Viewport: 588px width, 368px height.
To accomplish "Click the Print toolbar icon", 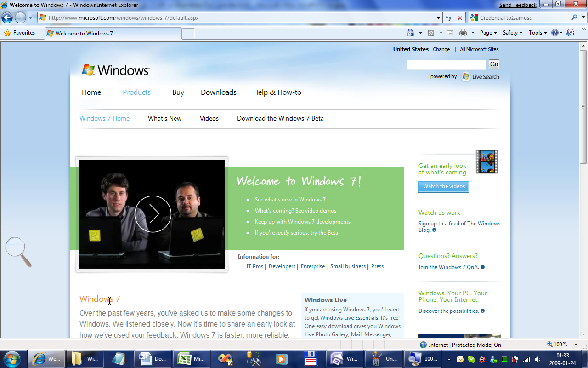I will (463, 33).
